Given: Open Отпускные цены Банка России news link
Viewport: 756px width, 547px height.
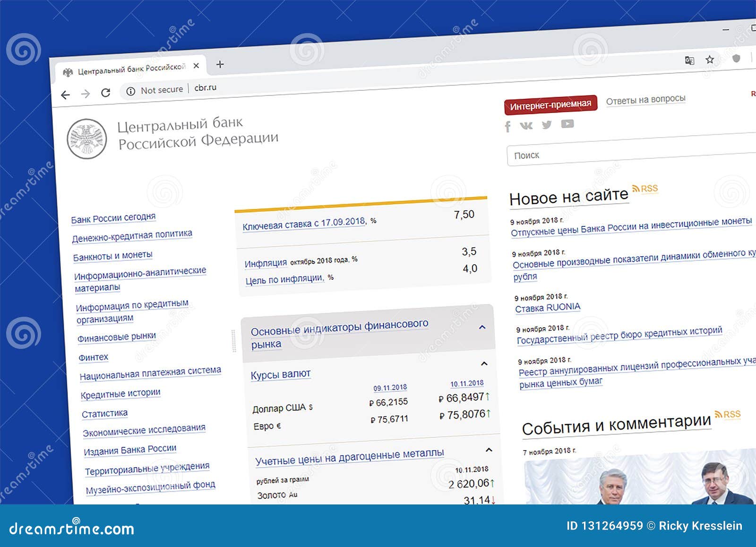Looking at the screenshot, I should [x=631, y=226].
